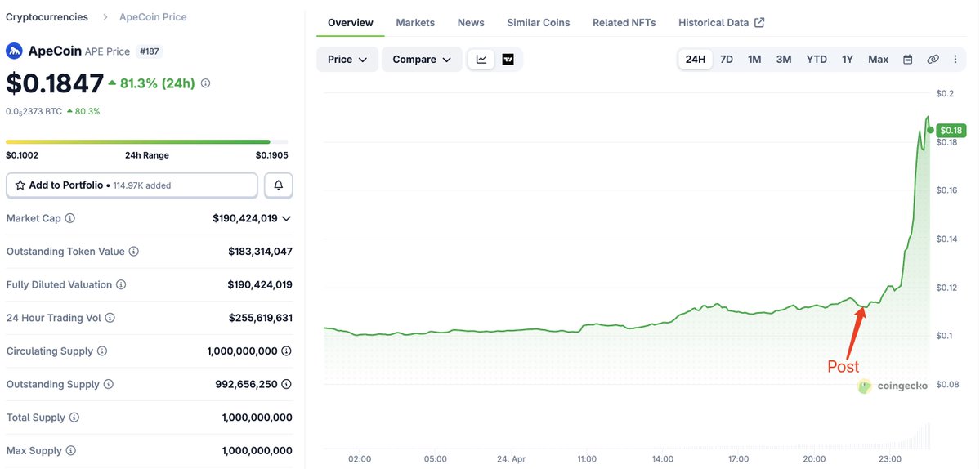Switch to the Markets tab
This screenshot has height=469, width=980.
[x=415, y=23]
